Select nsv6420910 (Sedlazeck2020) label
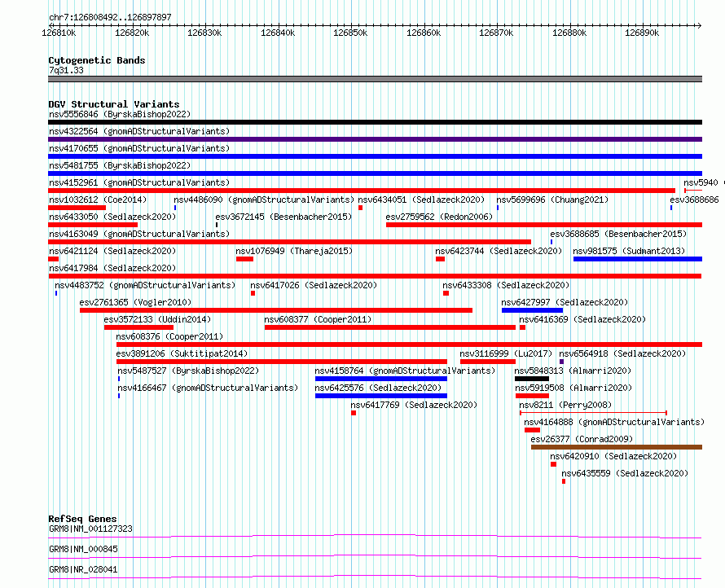The image size is (725, 588). point(613,456)
